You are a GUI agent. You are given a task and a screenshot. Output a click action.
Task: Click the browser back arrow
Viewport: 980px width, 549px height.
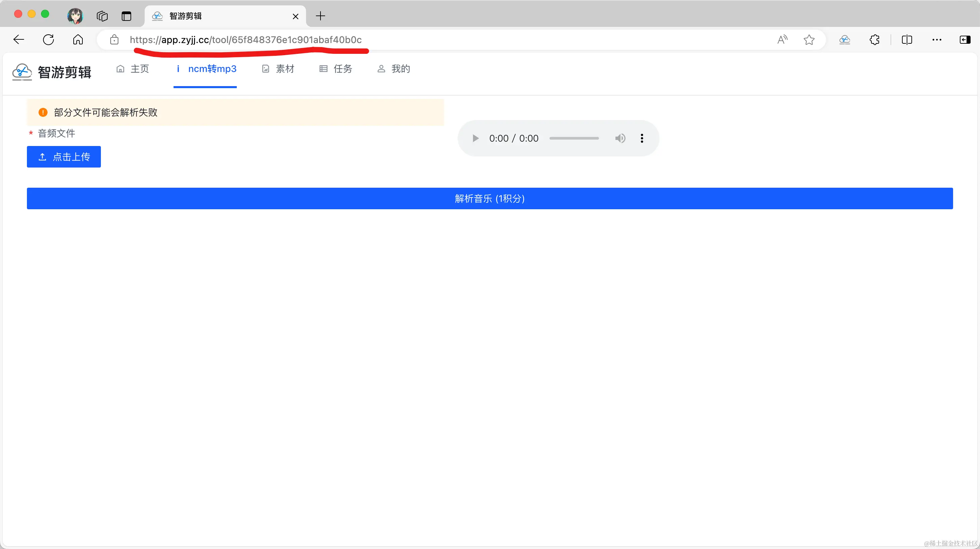coord(18,40)
